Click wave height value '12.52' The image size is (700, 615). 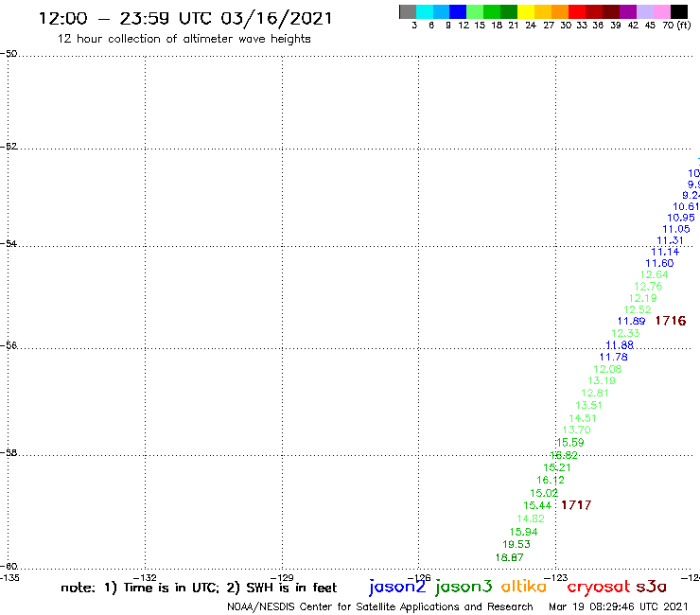(637, 309)
